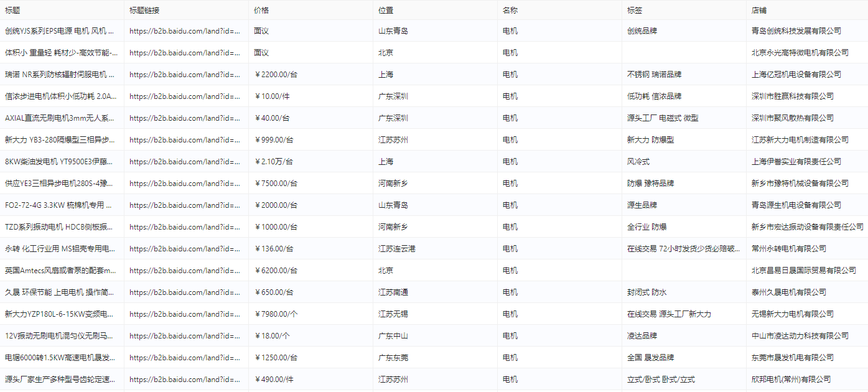The image size is (868, 392).
Task: Click location 江苏无锡
Action: (x=393, y=314)
